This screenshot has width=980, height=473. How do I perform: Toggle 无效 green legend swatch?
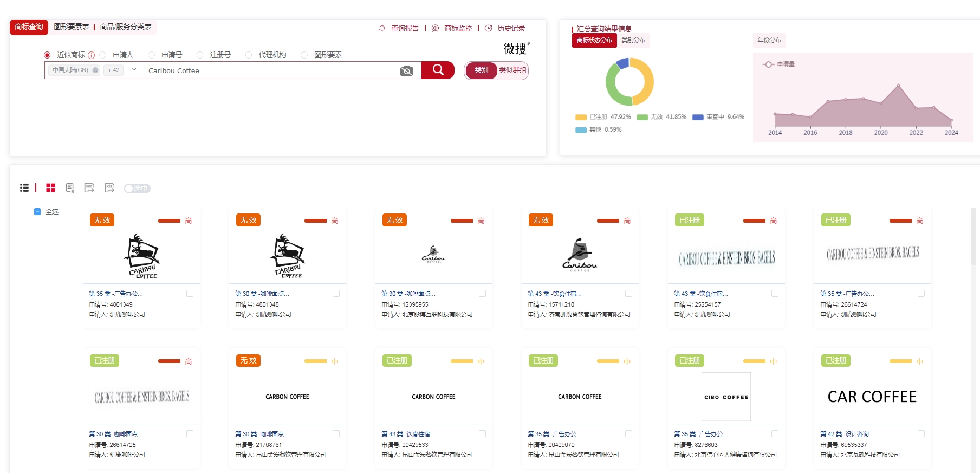[x=642, y=117]
